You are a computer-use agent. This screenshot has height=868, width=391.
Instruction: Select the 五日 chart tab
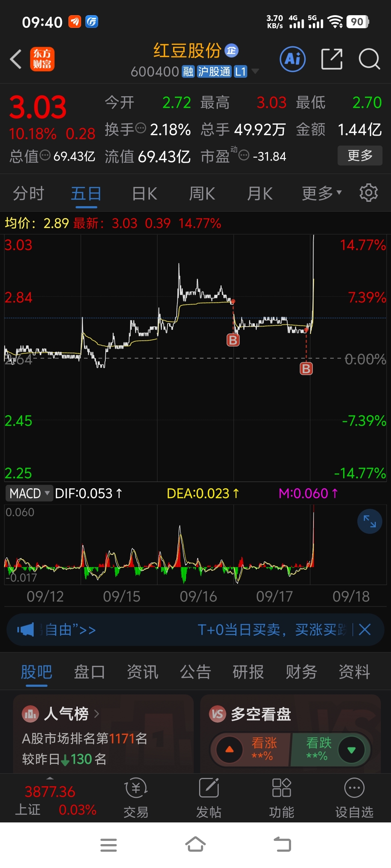tap(86, 193)
